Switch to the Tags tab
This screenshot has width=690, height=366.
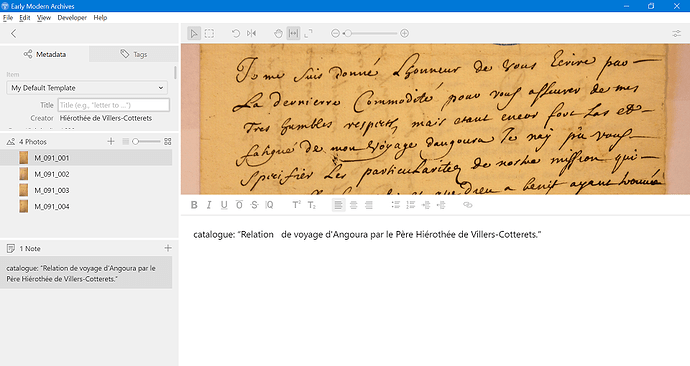[x=134, y=54]
